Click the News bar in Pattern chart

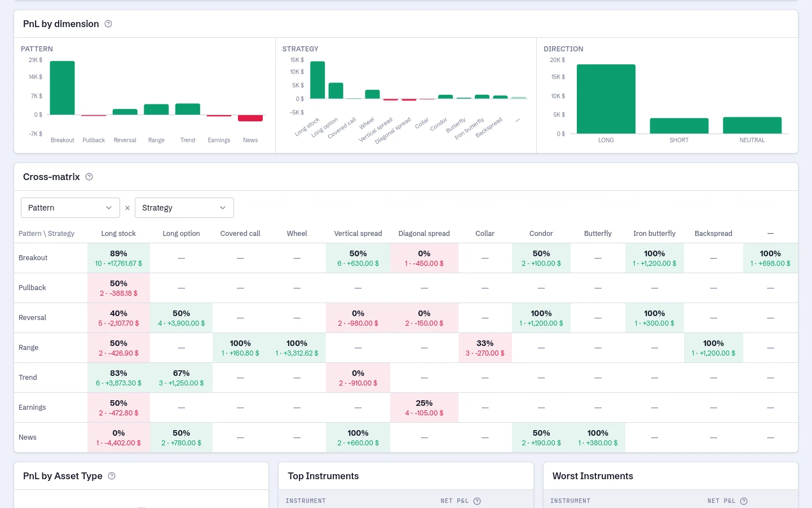(250, 118)
